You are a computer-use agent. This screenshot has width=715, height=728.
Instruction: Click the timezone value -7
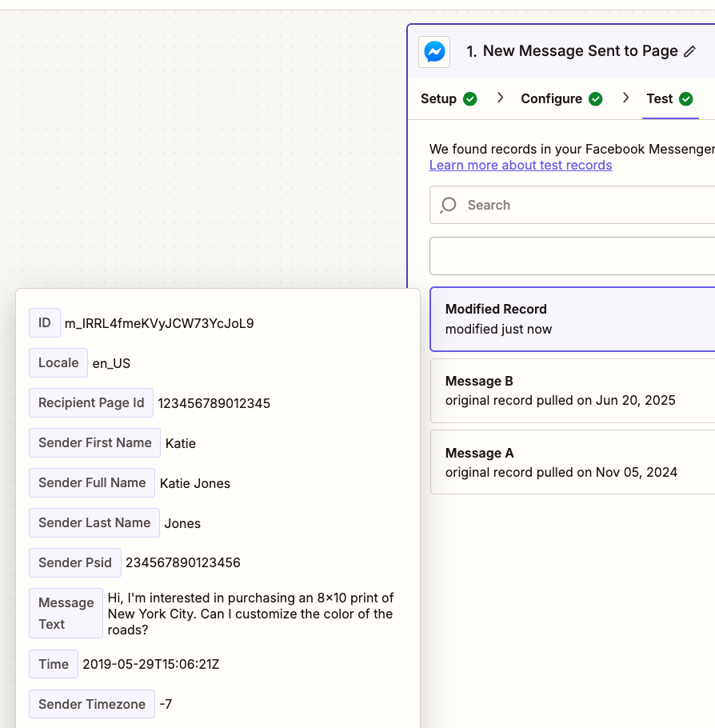166,704
